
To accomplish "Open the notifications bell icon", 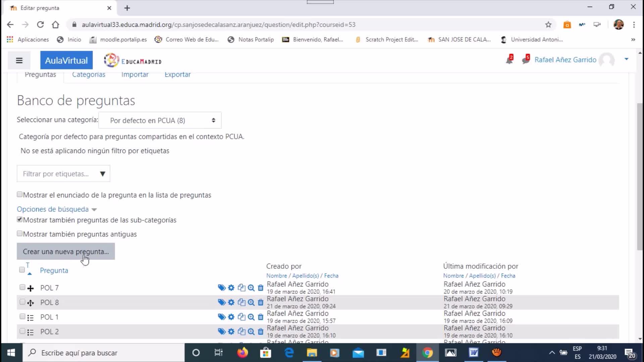I will click(x=509, y=60).
